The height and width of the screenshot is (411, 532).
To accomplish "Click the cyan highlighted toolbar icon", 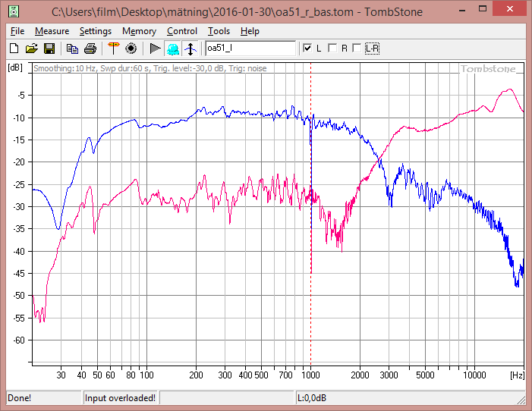I will [172, 49].
